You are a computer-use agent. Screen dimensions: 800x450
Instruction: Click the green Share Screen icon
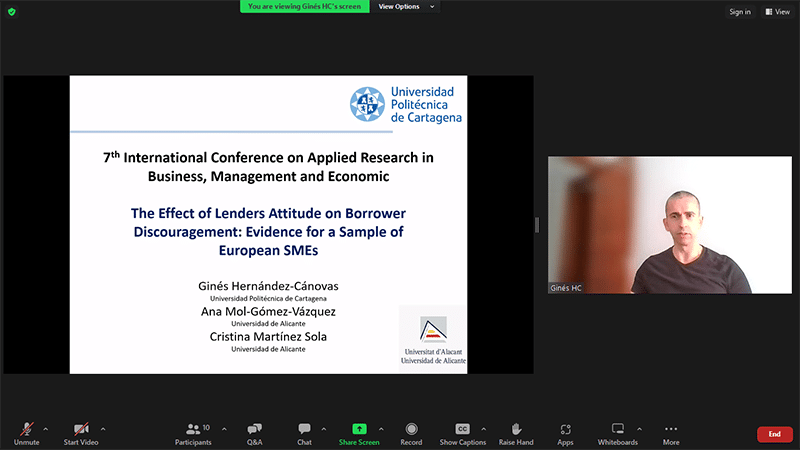pos(359,429)
